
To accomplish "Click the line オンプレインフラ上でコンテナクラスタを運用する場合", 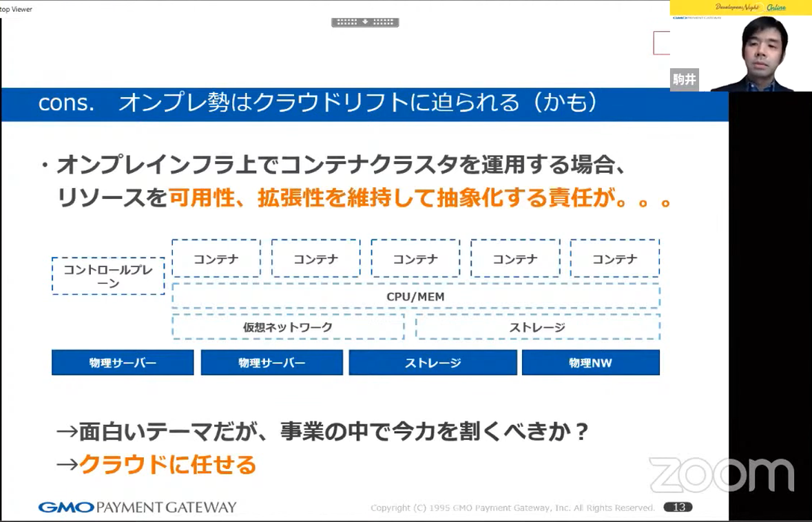I will (342, 166).
